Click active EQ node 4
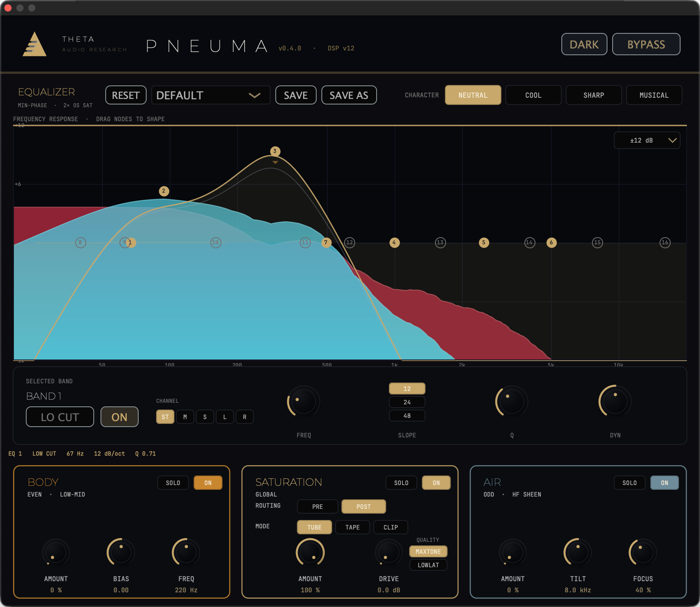This screenshot has height=607, width=700. [x=394, y=243]
